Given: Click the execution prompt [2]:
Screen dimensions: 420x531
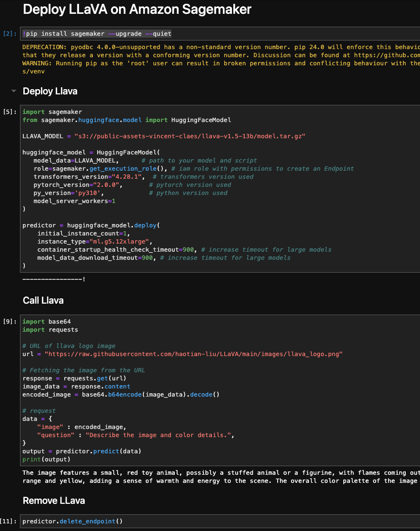Looking at the screenshot, I should 10,33.
